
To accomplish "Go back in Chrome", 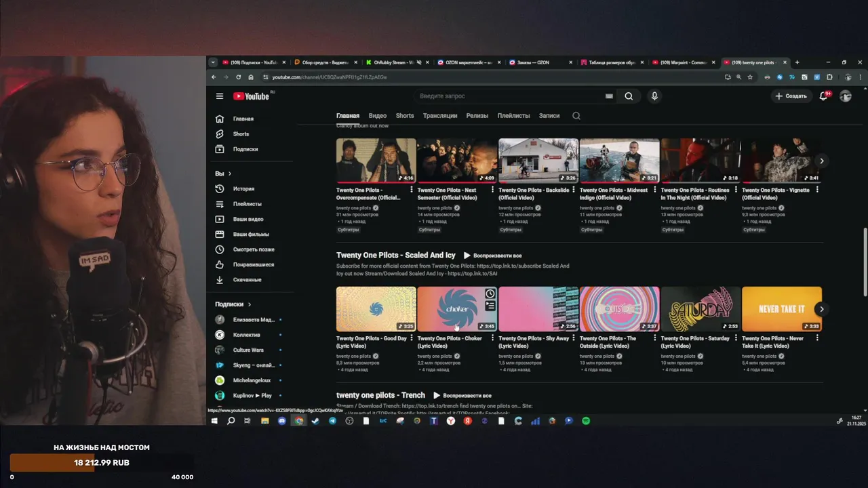I will coord(214,77).
